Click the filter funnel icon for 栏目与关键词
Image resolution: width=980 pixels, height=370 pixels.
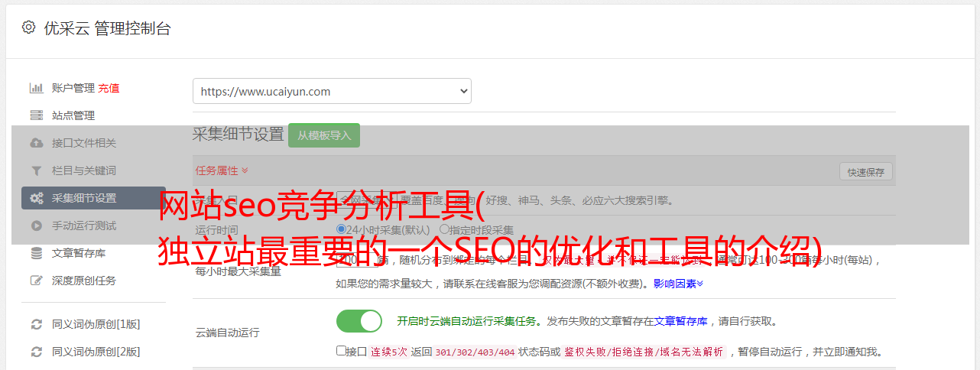click(x=36, y=170)
